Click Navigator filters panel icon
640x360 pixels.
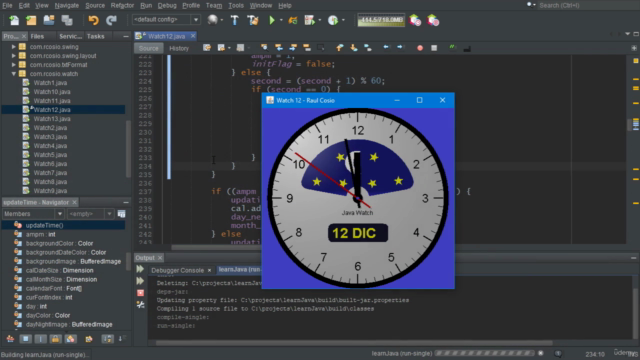(121, 214)
